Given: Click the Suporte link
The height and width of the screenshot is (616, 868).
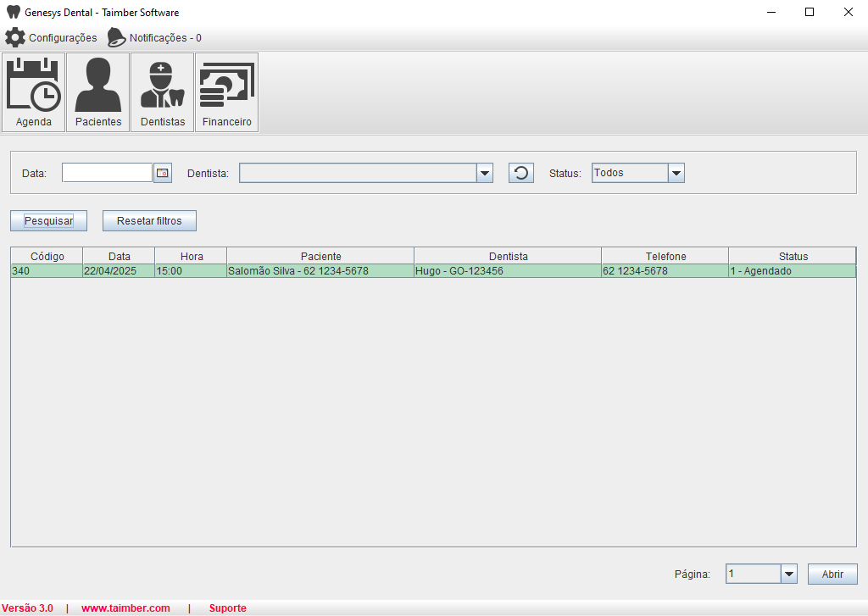Looking at the screenshot, I should click(227, 608).
